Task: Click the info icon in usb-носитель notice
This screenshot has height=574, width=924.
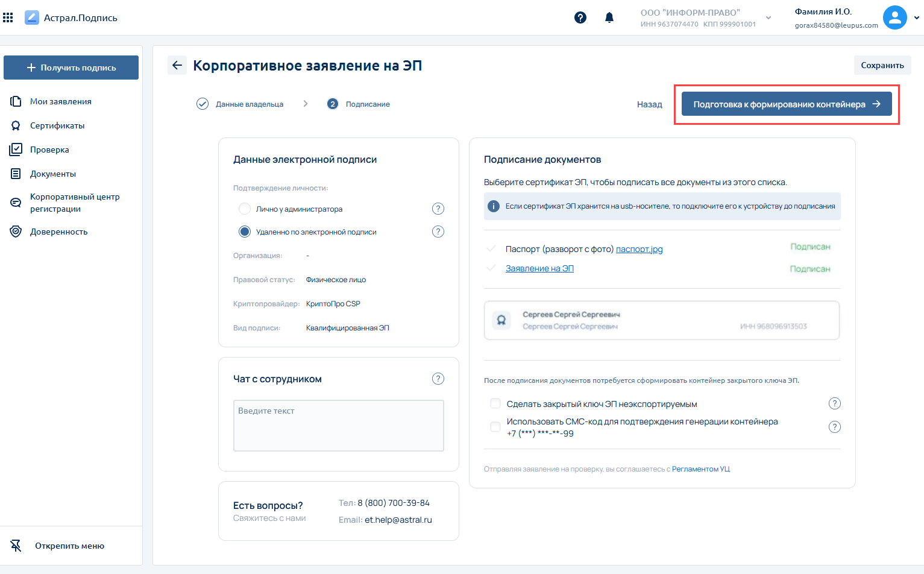Action: [494, 206]
